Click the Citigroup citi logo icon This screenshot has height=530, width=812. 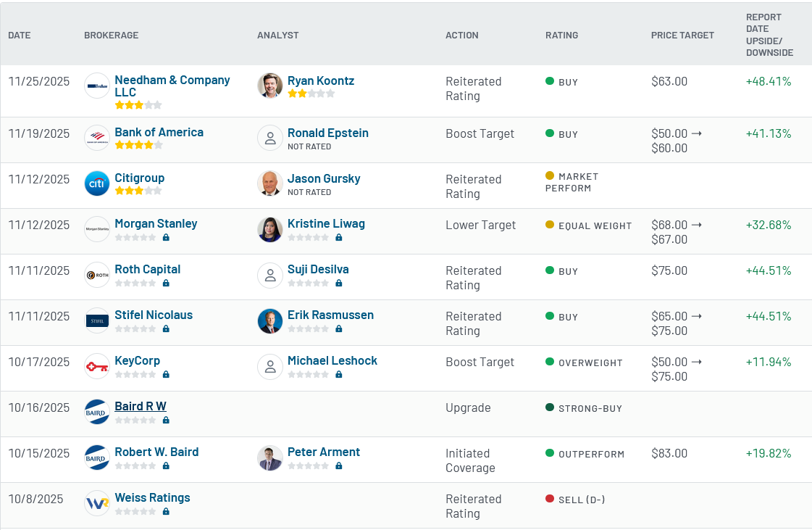point(97,183)
